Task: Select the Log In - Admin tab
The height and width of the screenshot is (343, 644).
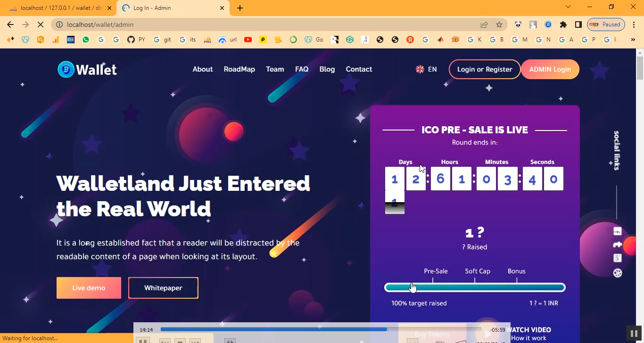Action: [x=173, y=8]
